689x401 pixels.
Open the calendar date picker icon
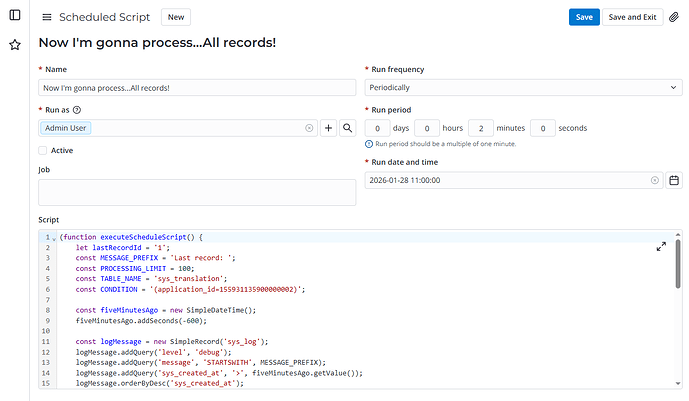tap(674, 180)
